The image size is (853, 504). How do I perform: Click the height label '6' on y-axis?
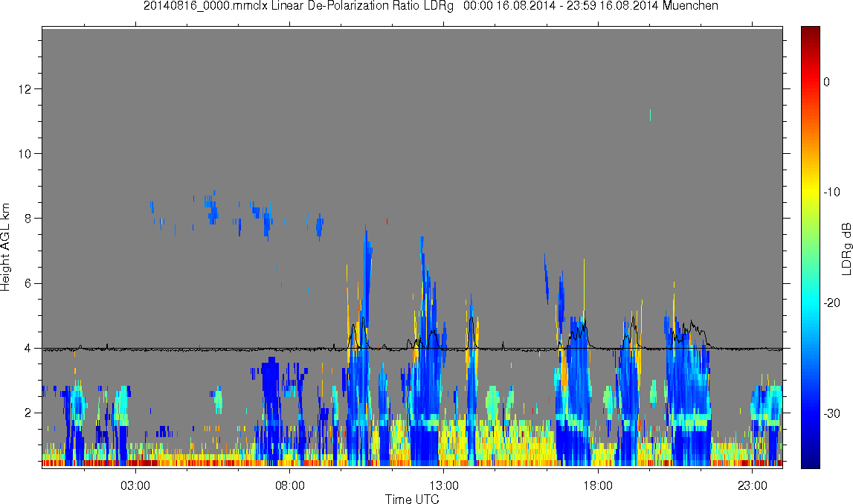(x=28, y=283)
